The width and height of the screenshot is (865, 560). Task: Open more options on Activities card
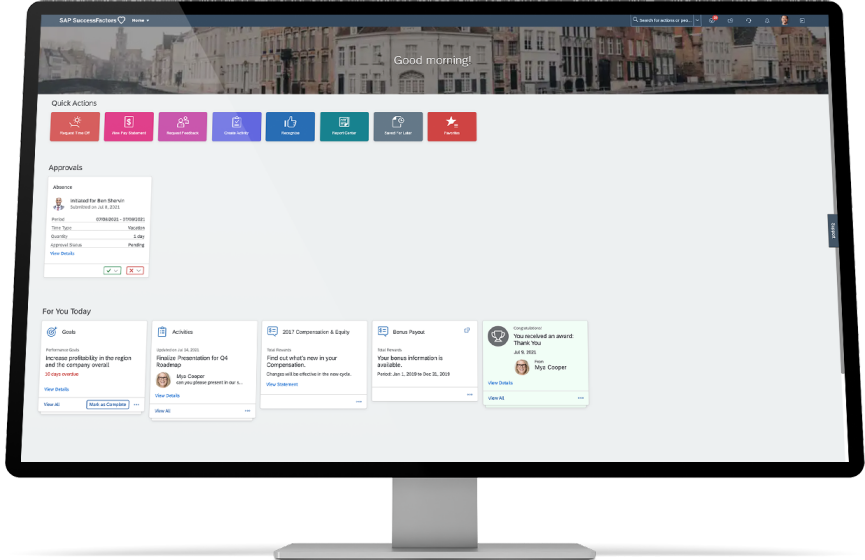(247, 410)
